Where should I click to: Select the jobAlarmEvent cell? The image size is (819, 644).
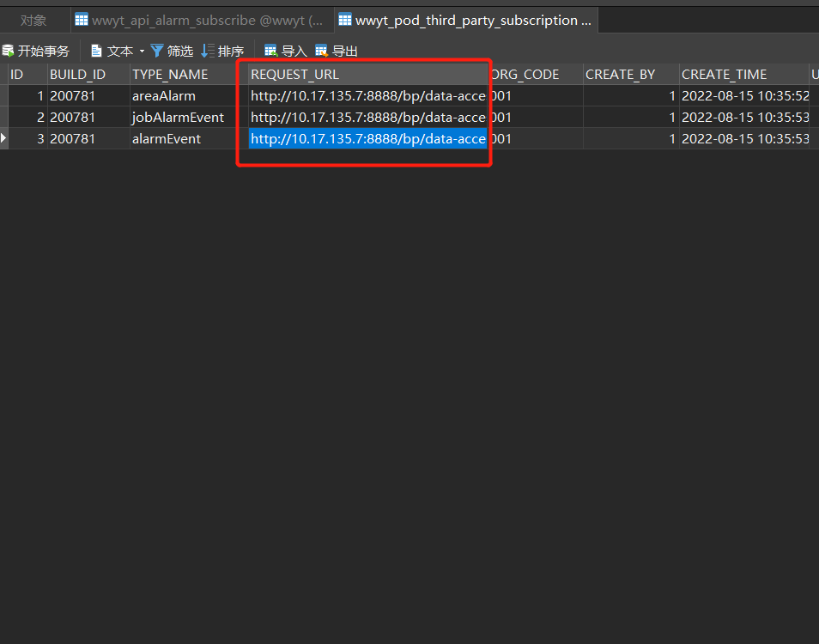tap(189, 117)
